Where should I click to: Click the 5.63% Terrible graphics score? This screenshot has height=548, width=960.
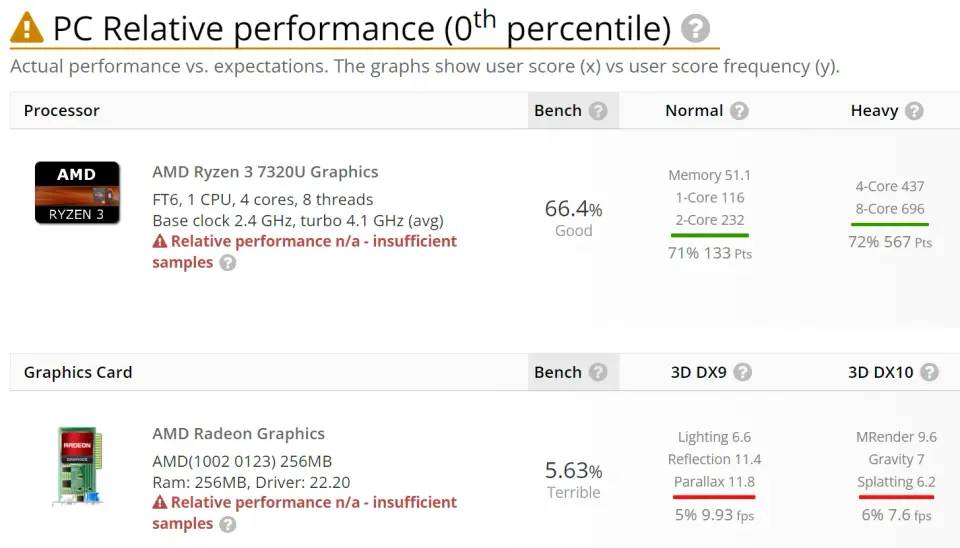[574, 479]
